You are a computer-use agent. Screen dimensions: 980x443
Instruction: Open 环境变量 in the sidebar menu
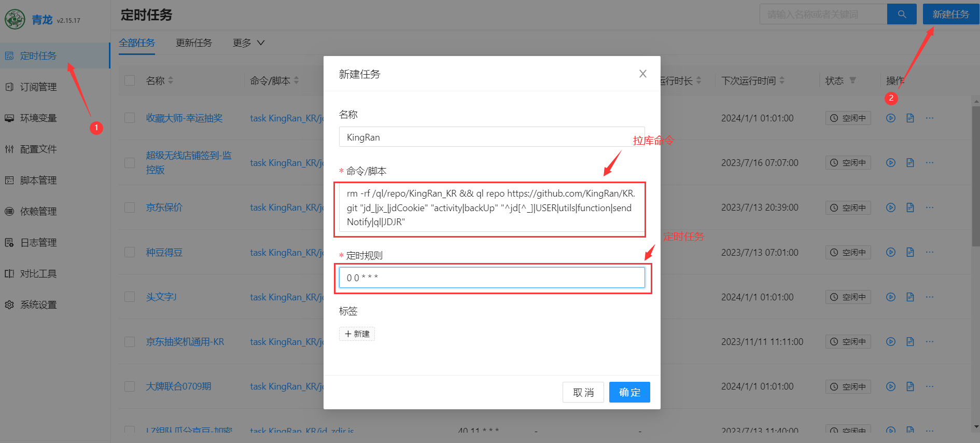coord(38,118)
